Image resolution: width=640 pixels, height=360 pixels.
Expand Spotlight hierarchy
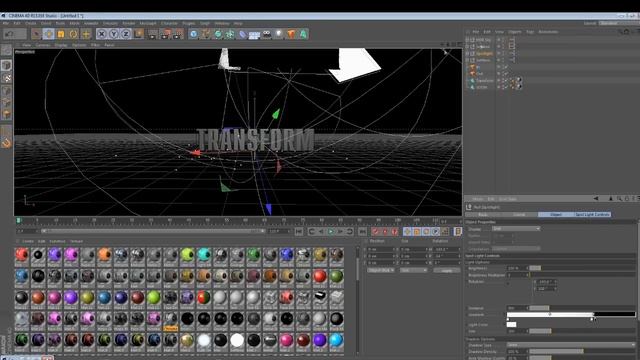point(468,53)
